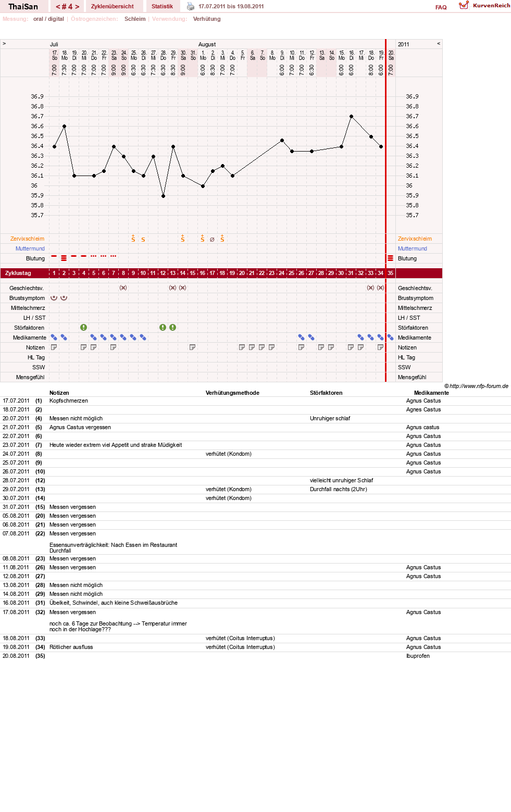This screenshot has width=511, height=812.
Task: Open the Zyklenübersicht tab
Action: click(x=113, y=6)
